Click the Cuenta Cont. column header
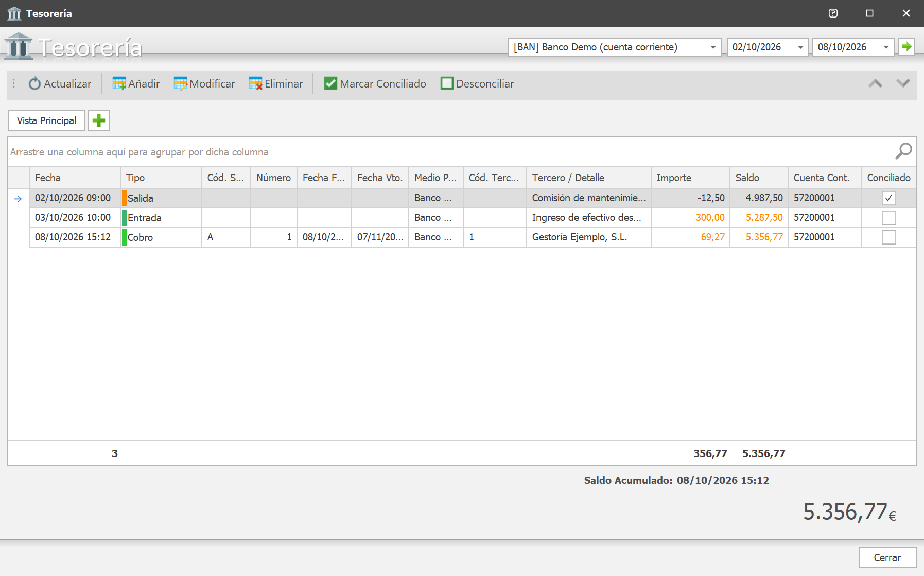Viewport: 924px width, 576px height. click(825, 178)
